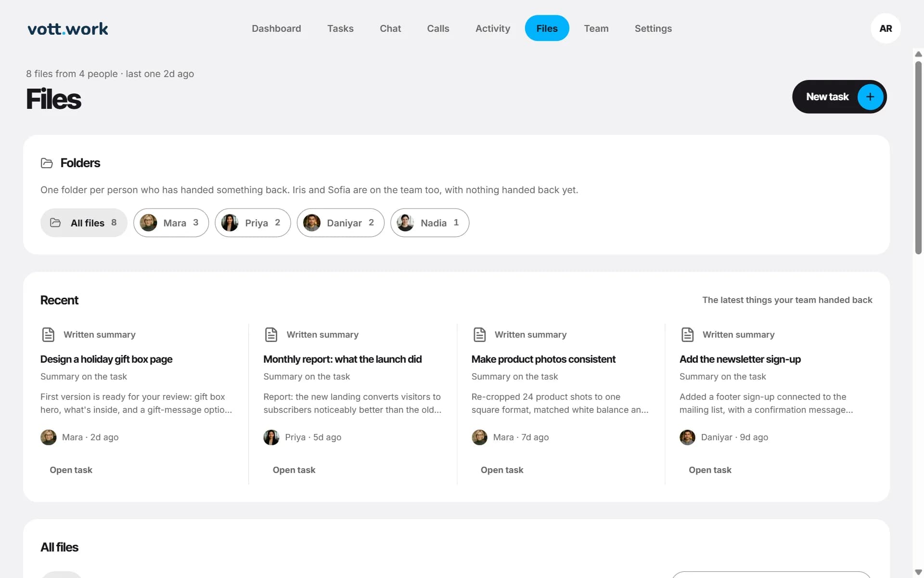Click the page scrollbar thumb
The width and height of the screenshot is (924, 578).
918,158
